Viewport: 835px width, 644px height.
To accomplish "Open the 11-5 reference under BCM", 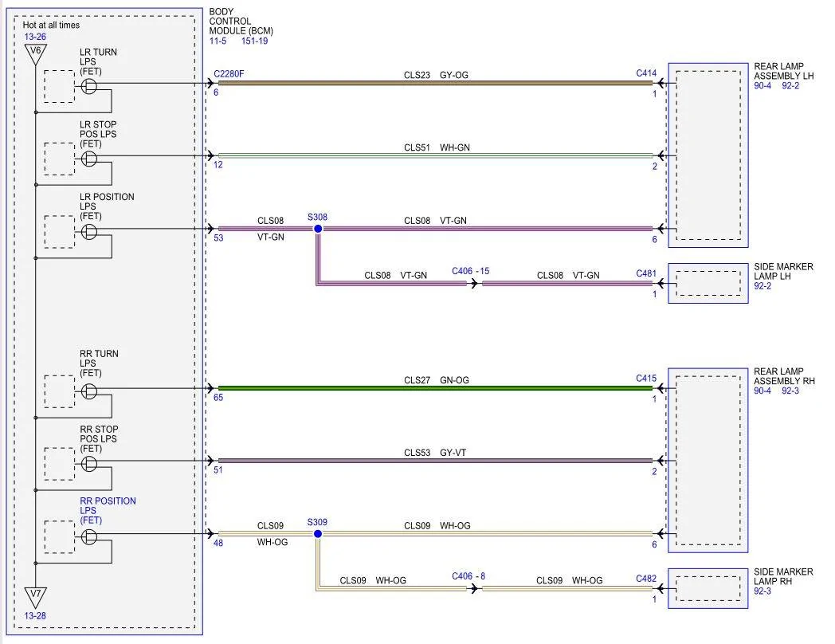I will click(x=218, y=41).
